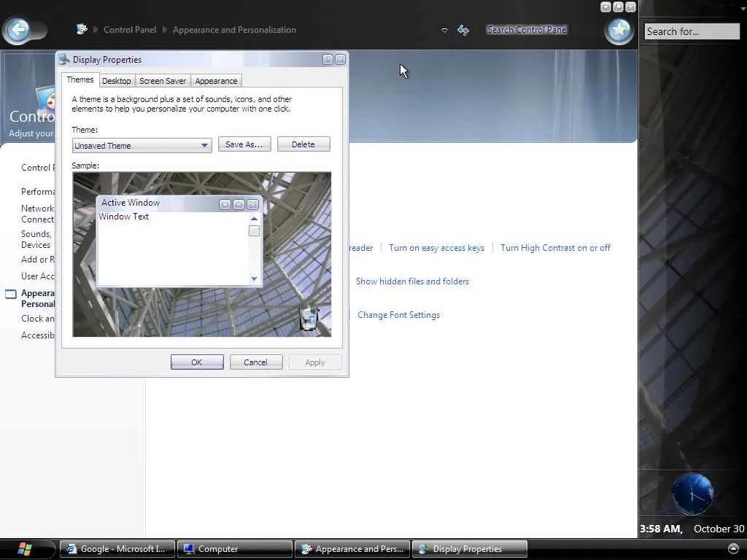Click the 3:58 AM time display

[661, 529]
